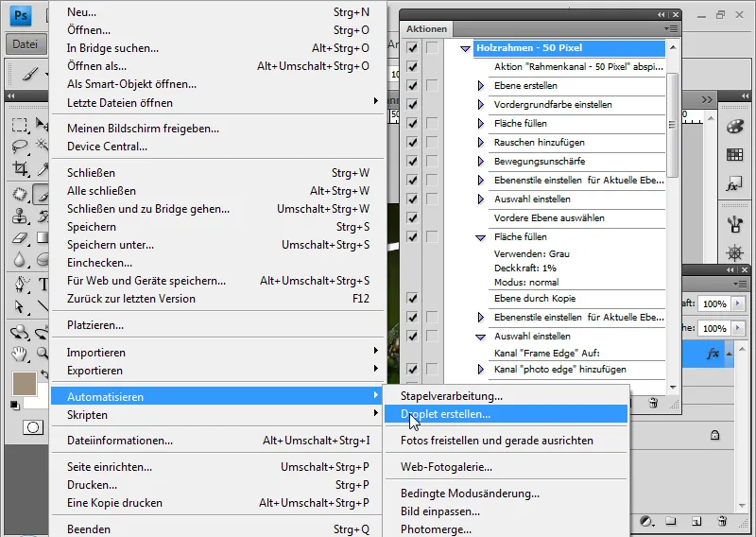The image size is (756, 537).
Task: Expand the Kanal "photo edge" hinzufügen step
Action: click(480, 369)
